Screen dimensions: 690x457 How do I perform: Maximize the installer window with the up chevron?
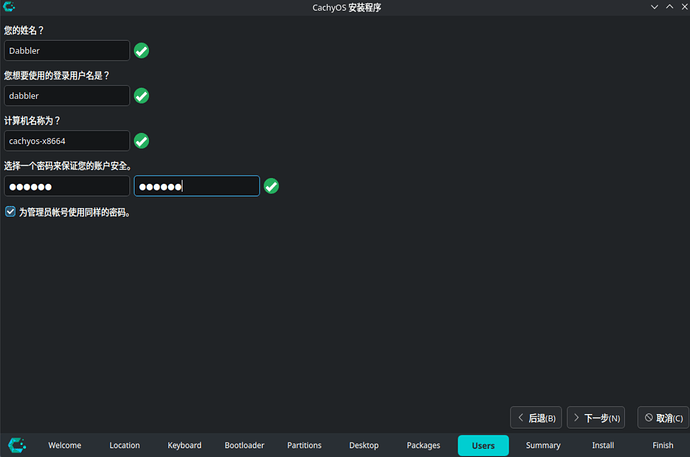point(669,7)
